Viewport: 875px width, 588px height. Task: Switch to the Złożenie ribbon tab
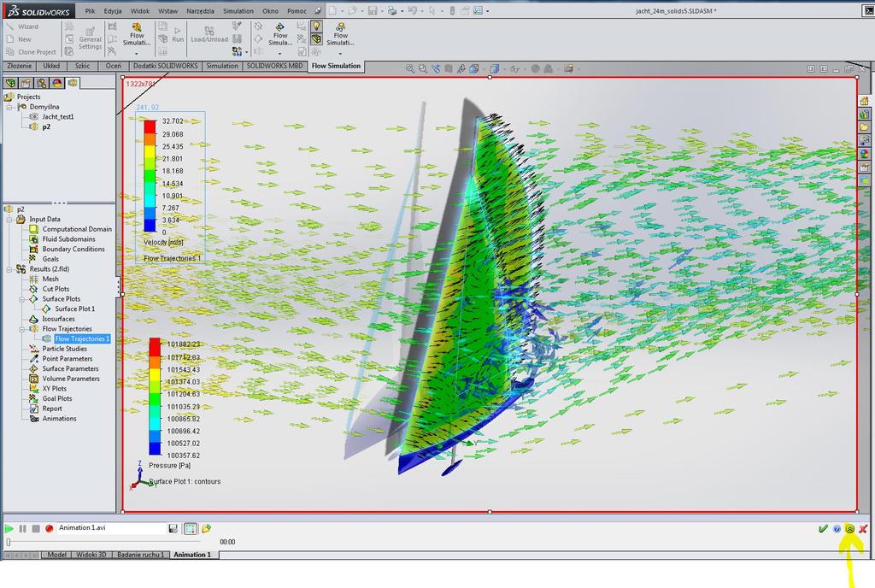[20, 66]
